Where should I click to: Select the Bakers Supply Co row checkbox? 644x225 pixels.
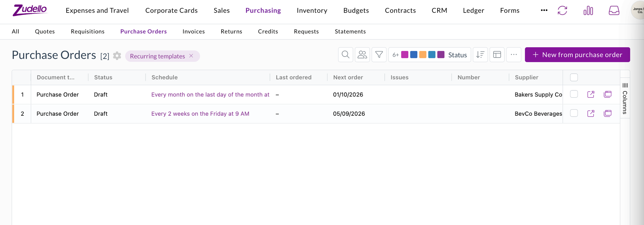click(574, 94)
